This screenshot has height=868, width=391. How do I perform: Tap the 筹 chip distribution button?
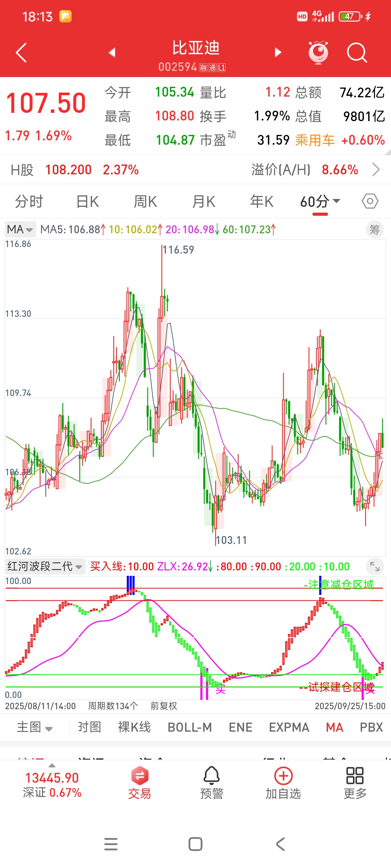pos(375,229)
